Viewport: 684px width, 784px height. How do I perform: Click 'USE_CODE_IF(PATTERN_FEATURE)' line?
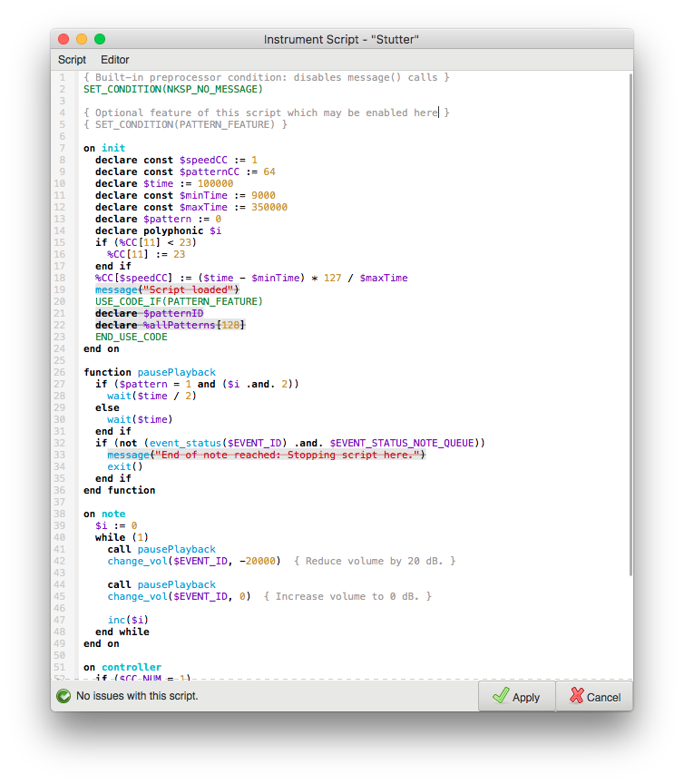click(x=179, y=301)
